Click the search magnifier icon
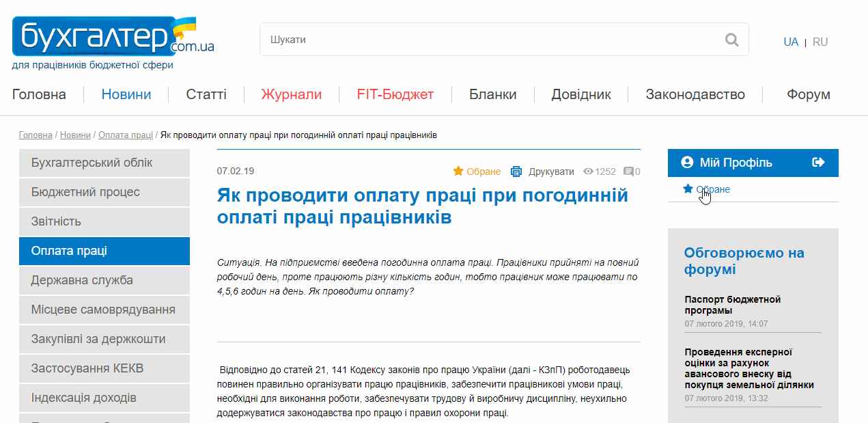The image size is (868, 423). (732, 40)
